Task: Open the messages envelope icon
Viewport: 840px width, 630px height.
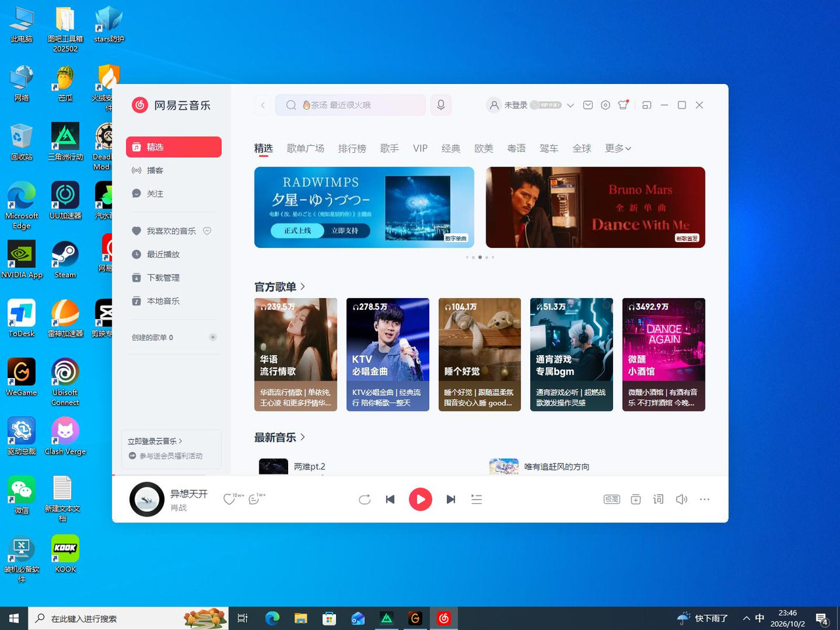Action: click(x=588, y=105)
